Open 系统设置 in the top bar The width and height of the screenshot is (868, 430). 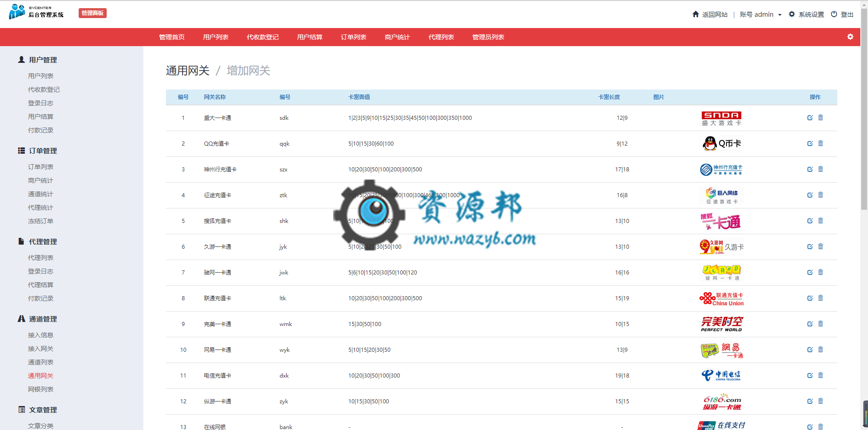coord(806,14)
